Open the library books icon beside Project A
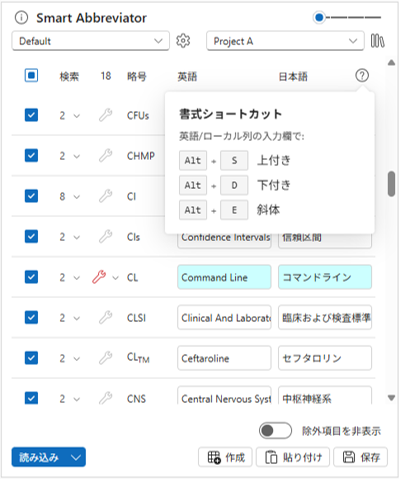The height and width of the screenshot is (479, 399). [378, 41]
